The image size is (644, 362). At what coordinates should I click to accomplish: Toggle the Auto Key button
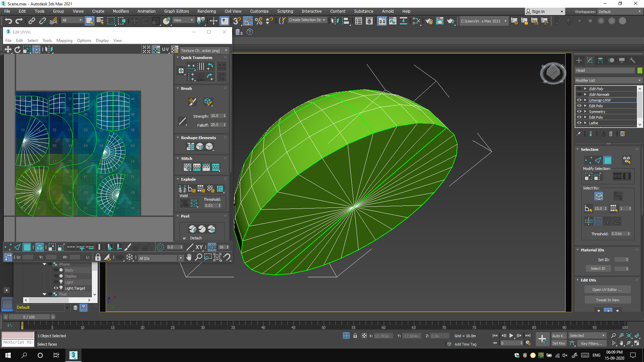pyautogui.click(x=558, y=336)
